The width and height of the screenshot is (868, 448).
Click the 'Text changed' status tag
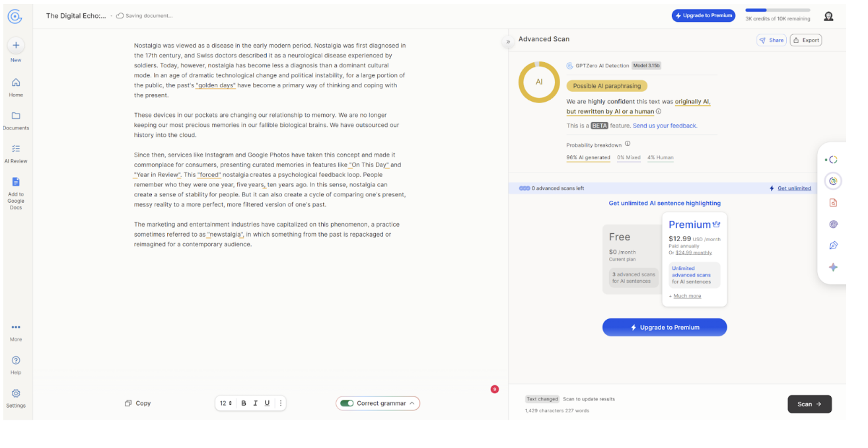coord(542,399)
